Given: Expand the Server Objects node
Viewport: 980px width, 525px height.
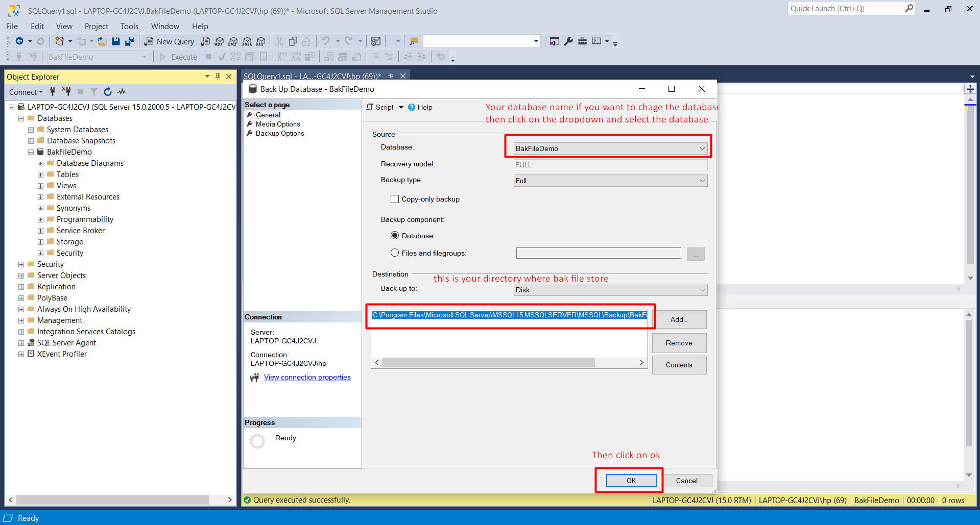Looking at the screenshot, I should (x=21, y=276).
